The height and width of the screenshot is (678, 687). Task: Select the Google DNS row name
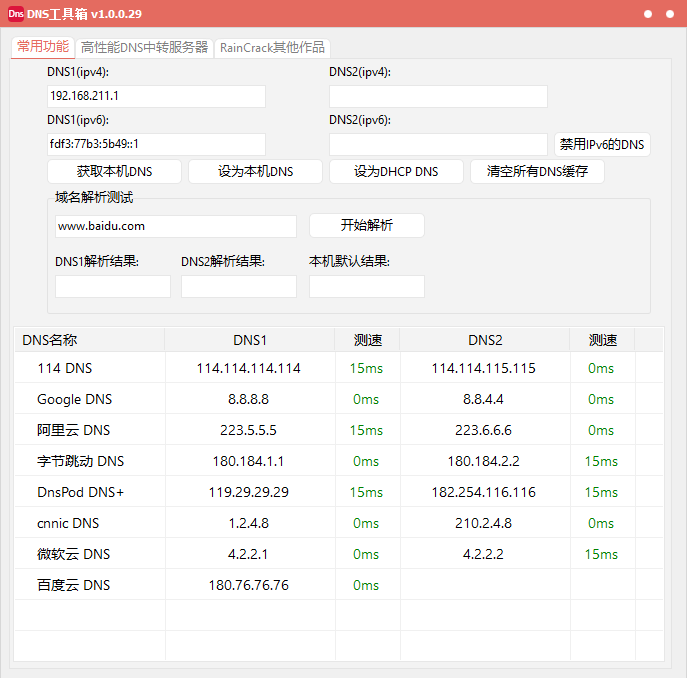pos(74,399)
